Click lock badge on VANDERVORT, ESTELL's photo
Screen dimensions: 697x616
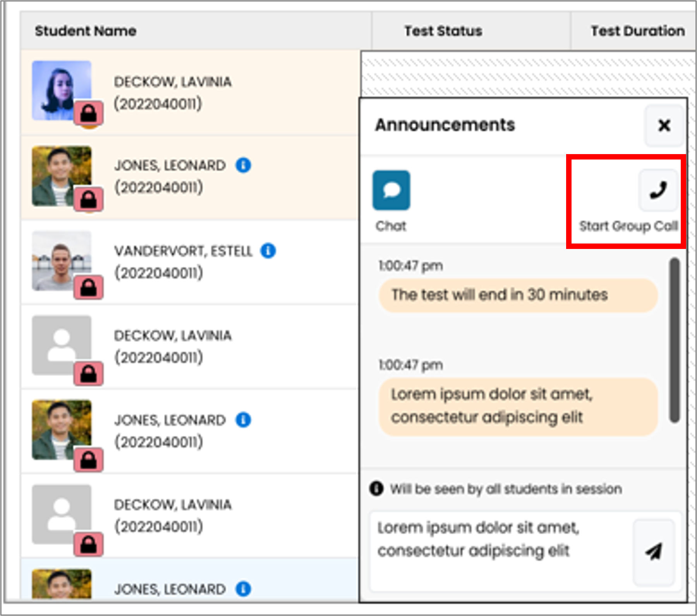89,288
